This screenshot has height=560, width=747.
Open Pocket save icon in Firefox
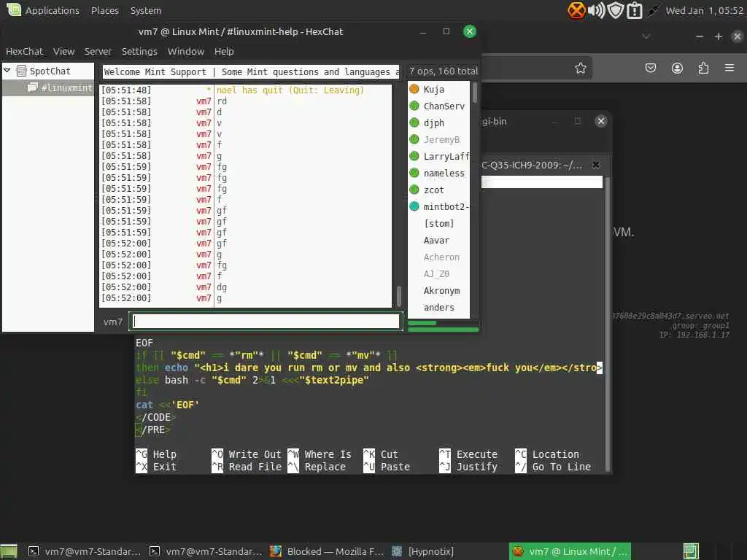(650, 68)
